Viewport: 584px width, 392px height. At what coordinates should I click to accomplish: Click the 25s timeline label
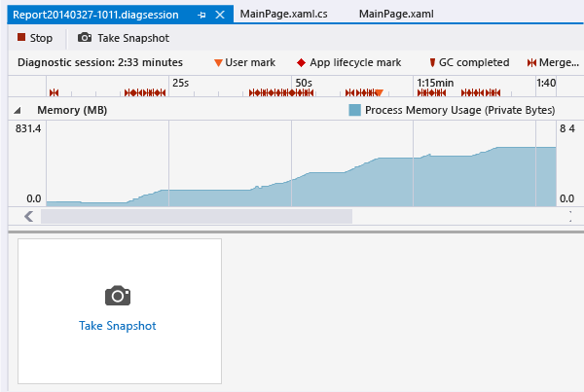coord(181,83)
